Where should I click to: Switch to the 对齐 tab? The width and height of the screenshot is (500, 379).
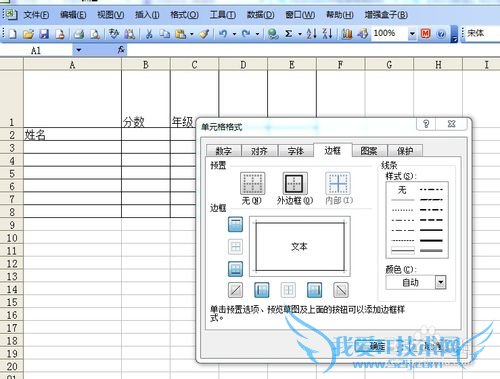(259, 151)
